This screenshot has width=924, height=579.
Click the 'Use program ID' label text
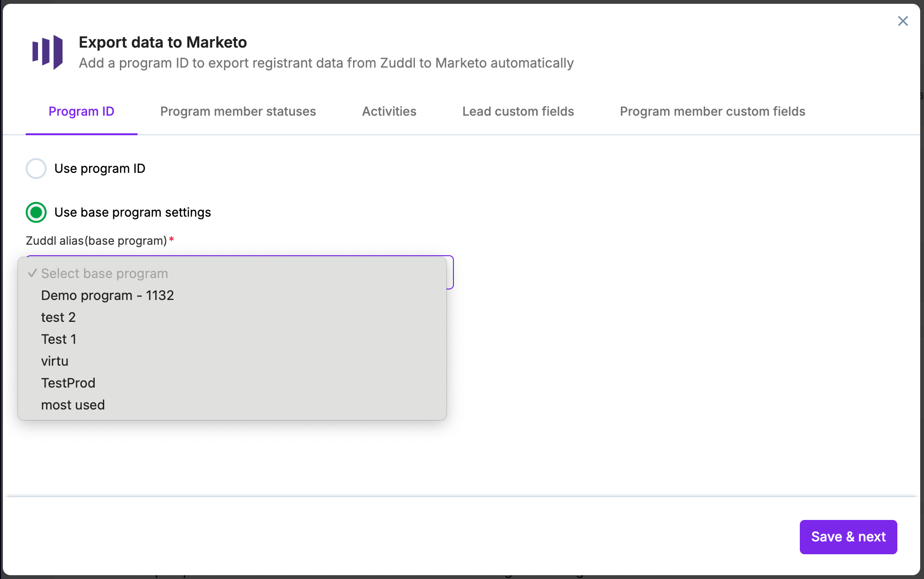pyautogui.click(x=100, y=169)
